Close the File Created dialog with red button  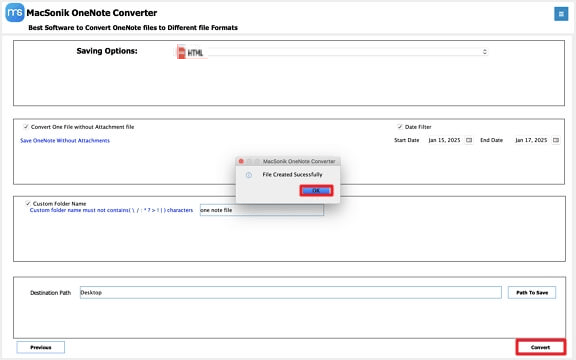(241, 161)
